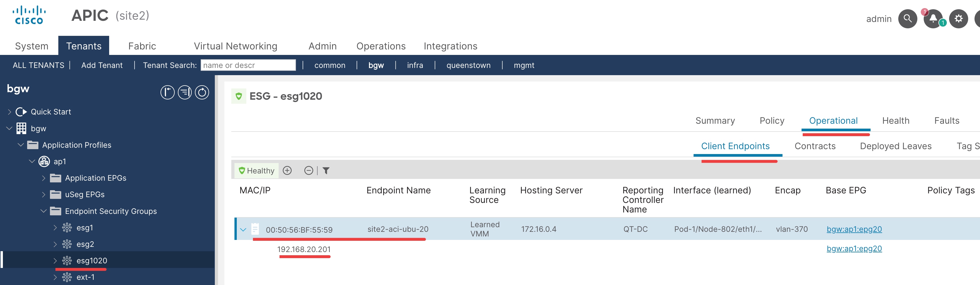Open bgw:ap1:epg20 link in MAC row
980x285 pixels.
click(854, 229)
